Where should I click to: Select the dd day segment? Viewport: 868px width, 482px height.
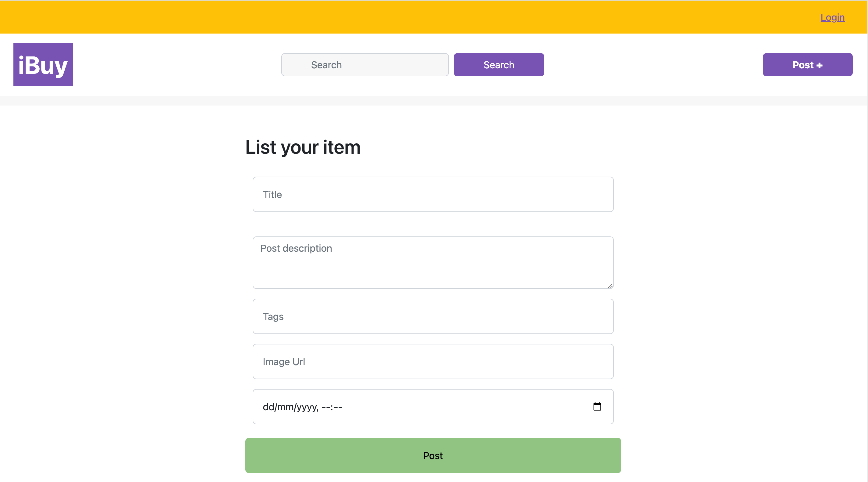[x=268, y=407]
